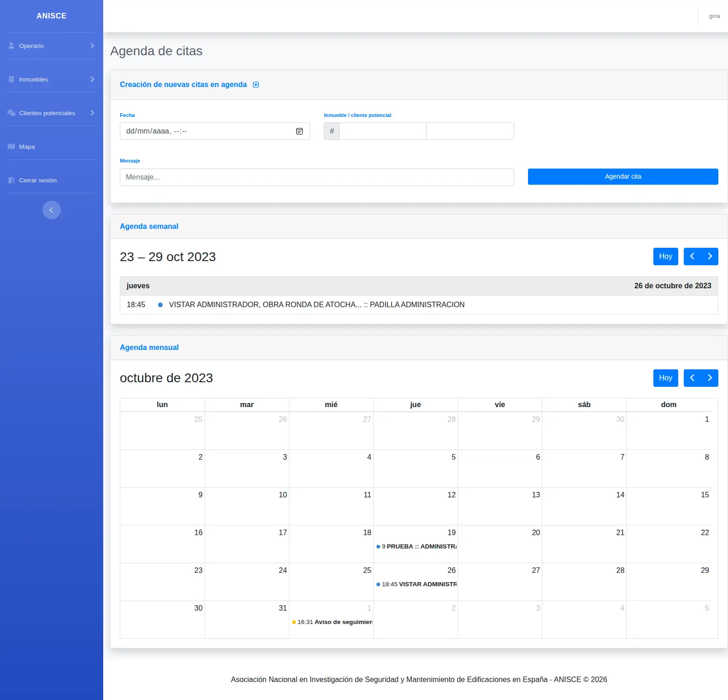The height and width of the screenshot is (700, 728).
Task: Open the Operario menu item
Action: tap(52, 46)
